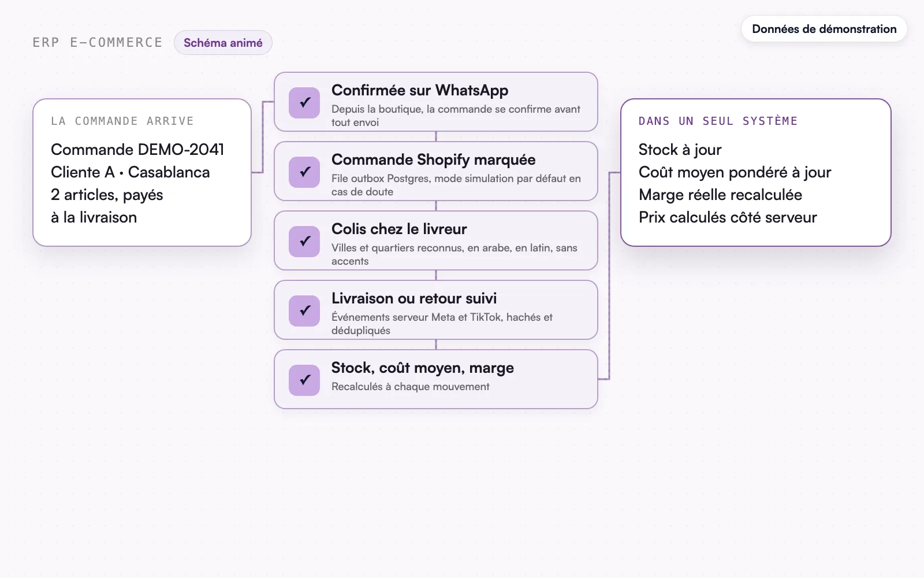Click the Stock à jour line
Image resolution: width=924 pixels, height=578 pixels.
(x=680, y=150)
